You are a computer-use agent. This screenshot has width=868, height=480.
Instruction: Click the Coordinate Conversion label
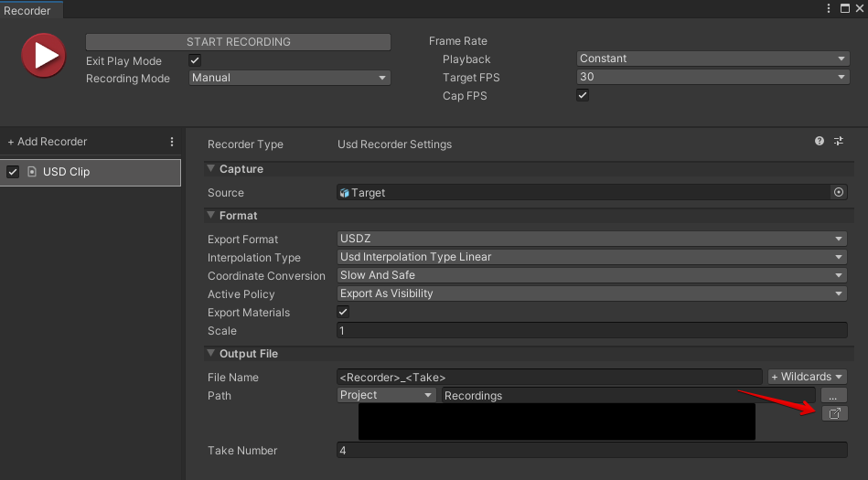coord(266,276)
